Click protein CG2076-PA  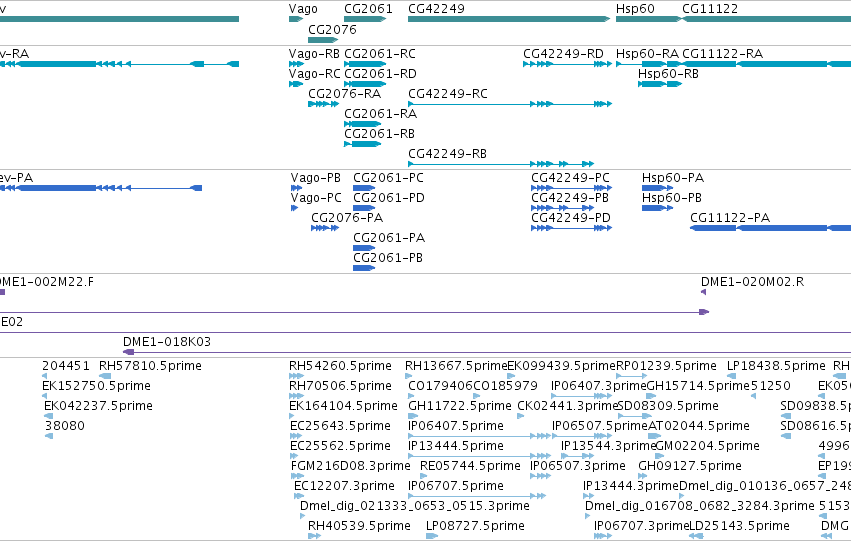(347, 218)
